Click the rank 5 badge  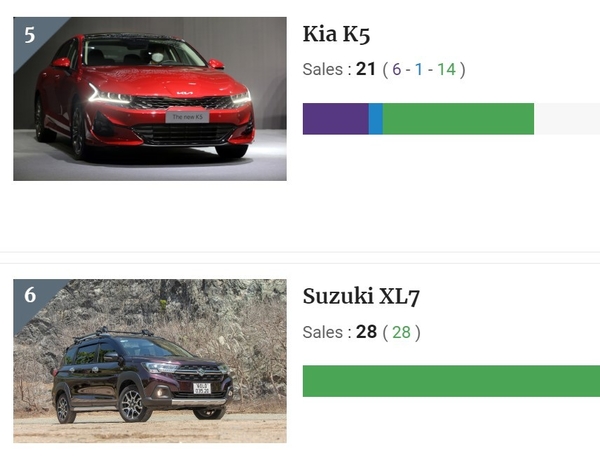pos(30,35)
